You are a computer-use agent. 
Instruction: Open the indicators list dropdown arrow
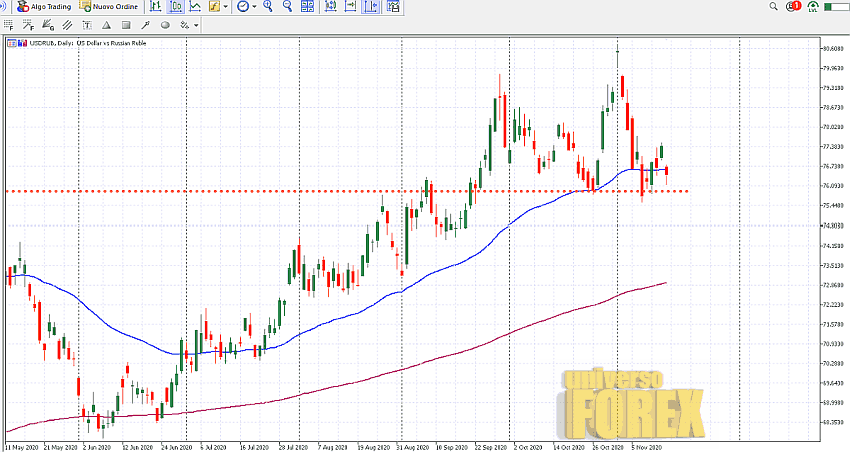(x=226, y=6)
